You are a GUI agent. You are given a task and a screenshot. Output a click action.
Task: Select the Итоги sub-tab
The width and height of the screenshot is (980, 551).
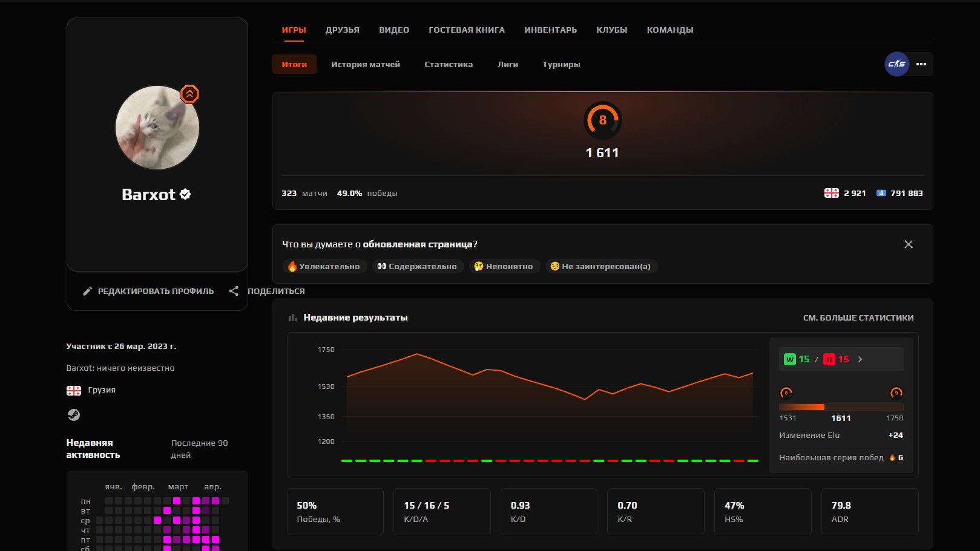pyautogui.click(x=294, y=64)
